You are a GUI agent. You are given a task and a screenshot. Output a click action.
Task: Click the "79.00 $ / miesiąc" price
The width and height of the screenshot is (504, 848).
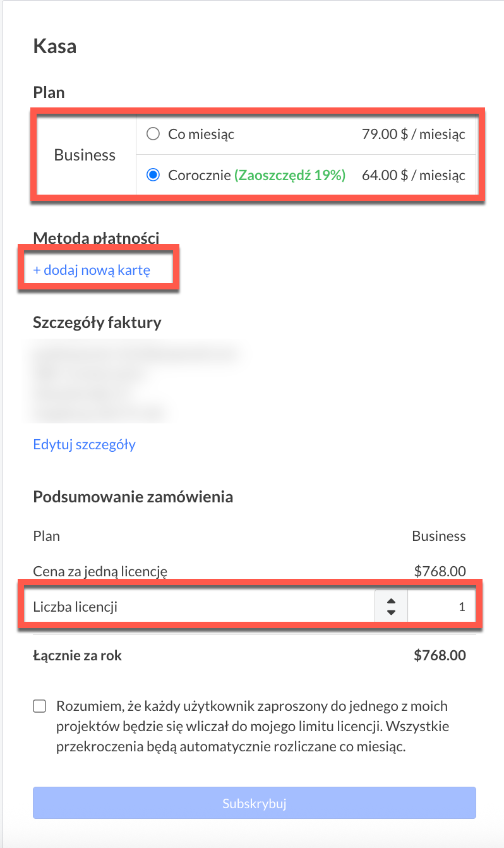click(413, 134)
